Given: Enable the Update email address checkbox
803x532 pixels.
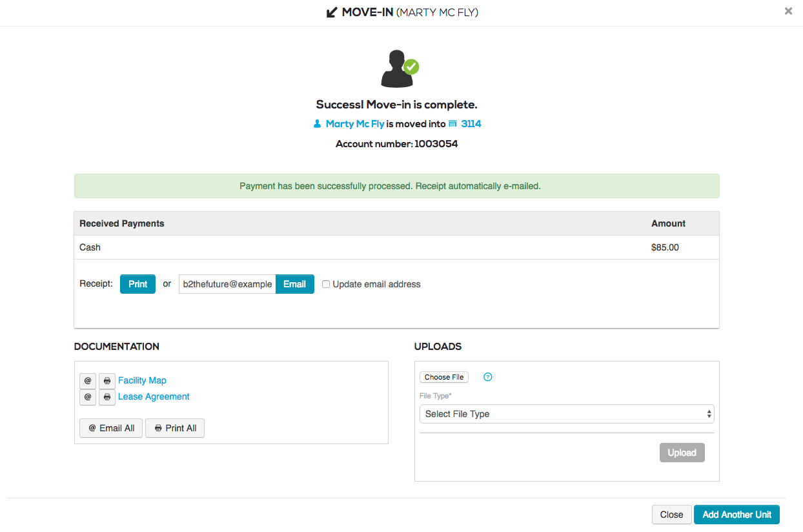Looking at the screenshot, I should [326, 284].
